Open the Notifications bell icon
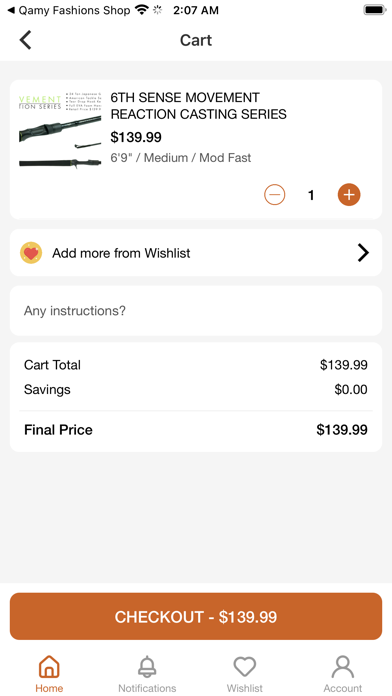392x696 pixels. pyautogui.click(x=147, y=667)
